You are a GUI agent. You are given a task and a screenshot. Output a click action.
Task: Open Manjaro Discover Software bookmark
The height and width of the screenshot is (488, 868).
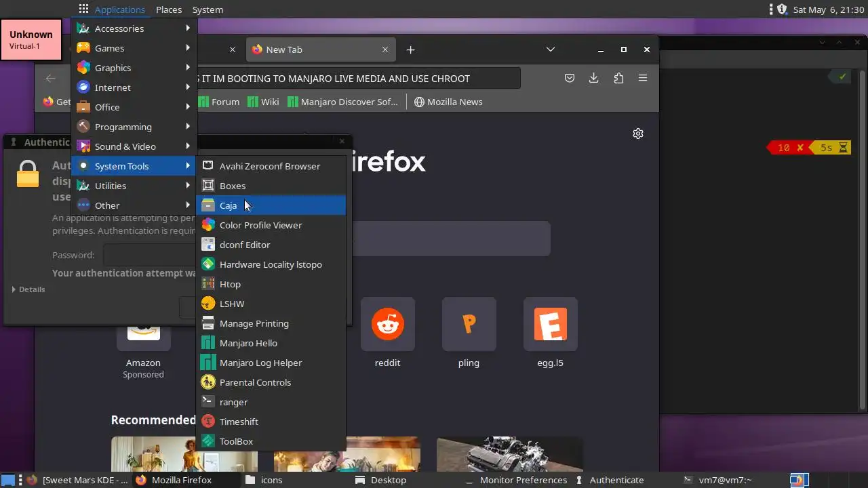(x=342, y=102)
